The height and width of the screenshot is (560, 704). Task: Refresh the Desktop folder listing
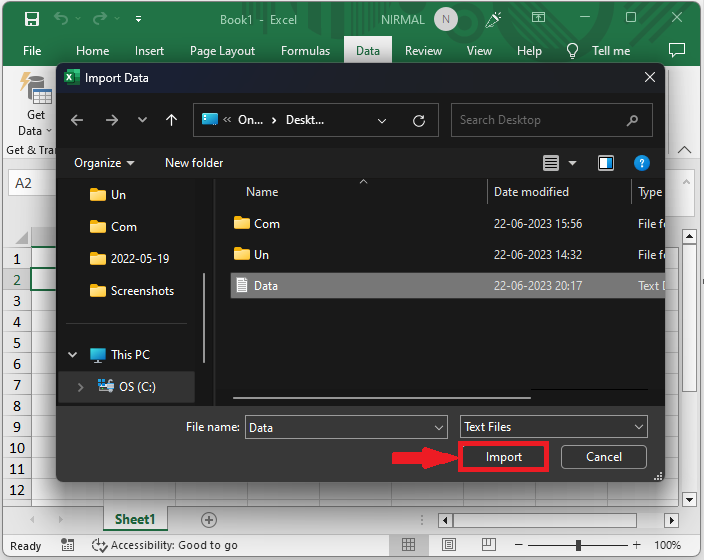pyautogui.click(x=418, y=120)
